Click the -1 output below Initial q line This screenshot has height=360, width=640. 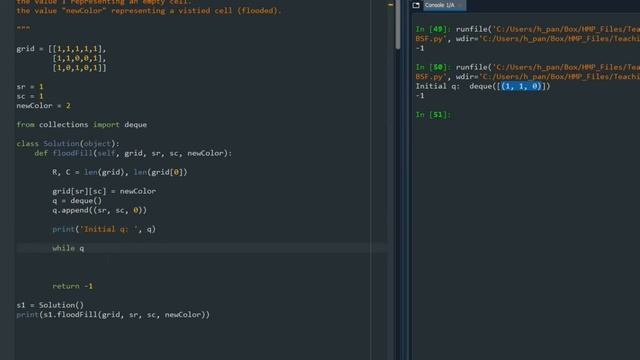click(420, 96)
